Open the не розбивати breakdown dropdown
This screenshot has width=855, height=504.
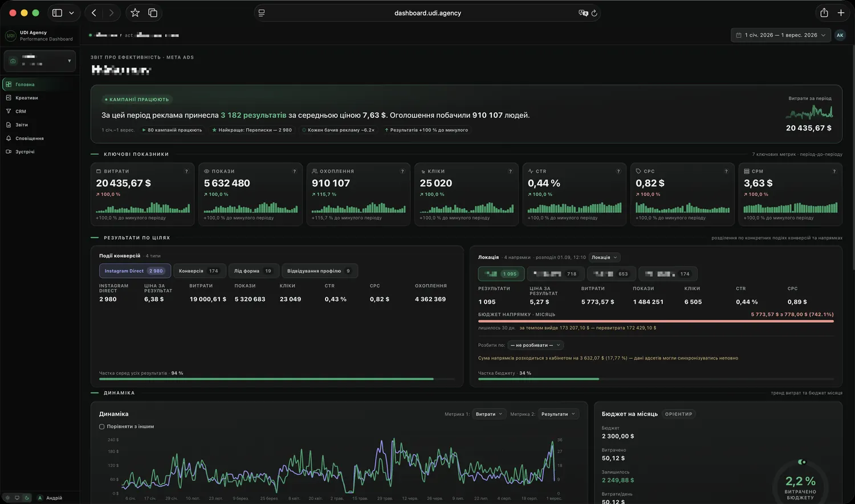(x=535, y=345)
